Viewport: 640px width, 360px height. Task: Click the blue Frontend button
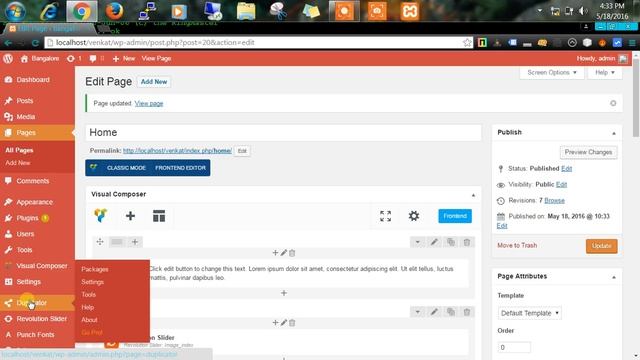pyautogui.click(x=455, y=216)
